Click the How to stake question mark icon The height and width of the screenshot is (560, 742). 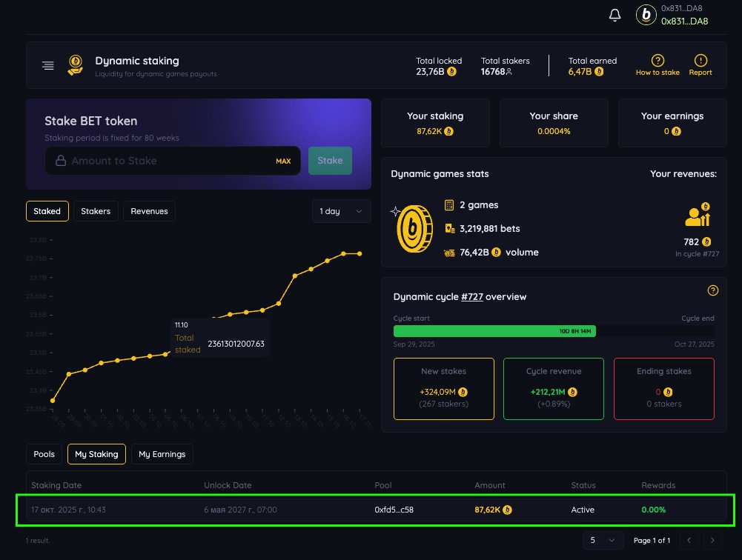coord(657,60)
